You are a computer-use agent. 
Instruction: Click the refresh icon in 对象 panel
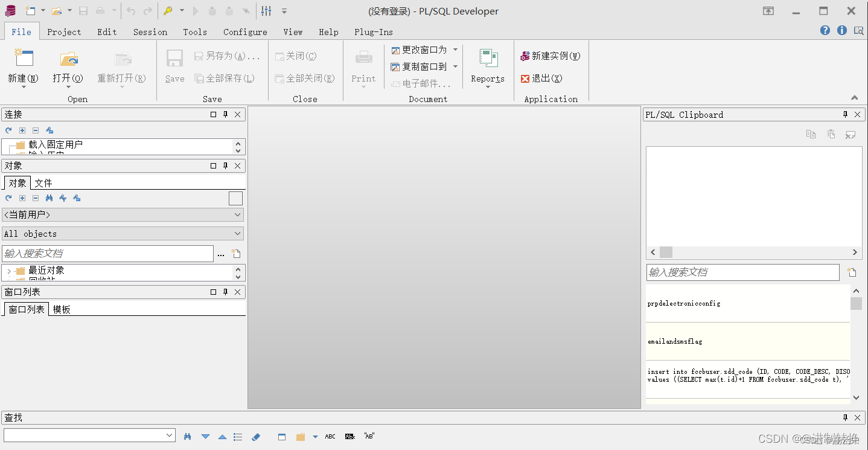[x=8, y=198]
